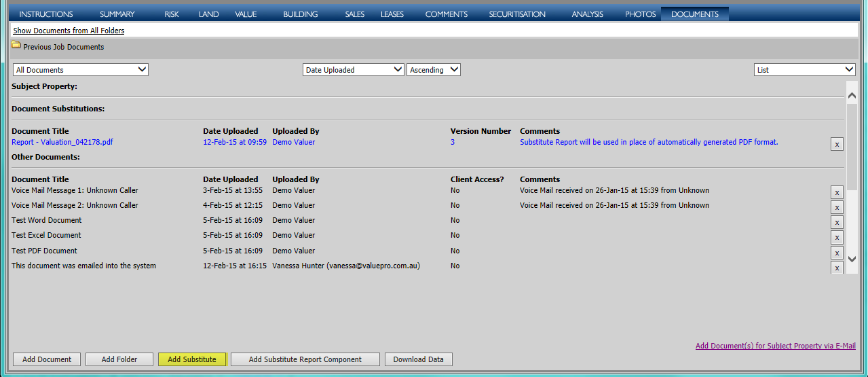868x377 pixels.
Task: Select Voice Mail Message 1: Unknown Caller
Action: pos(75,190)
